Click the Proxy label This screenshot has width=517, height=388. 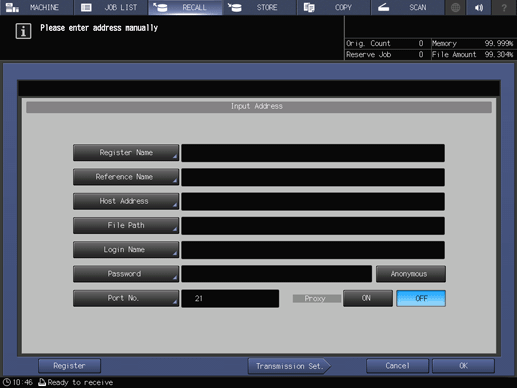(317, 299)
